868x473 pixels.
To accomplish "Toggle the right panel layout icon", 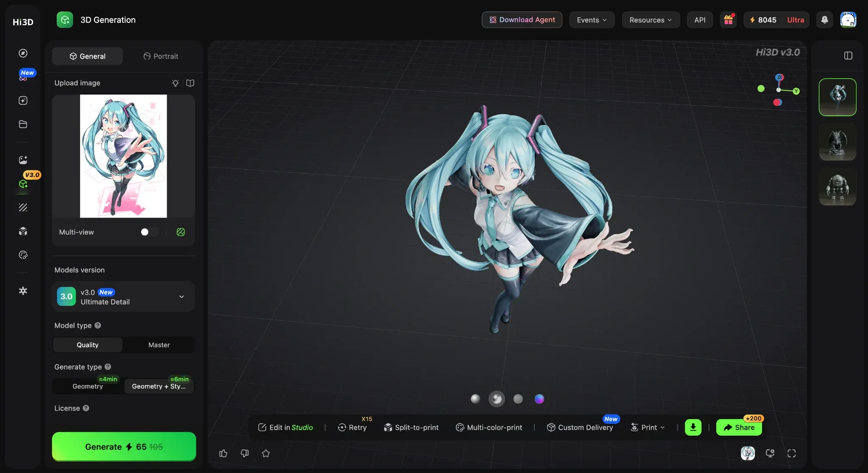I will 848,56.
